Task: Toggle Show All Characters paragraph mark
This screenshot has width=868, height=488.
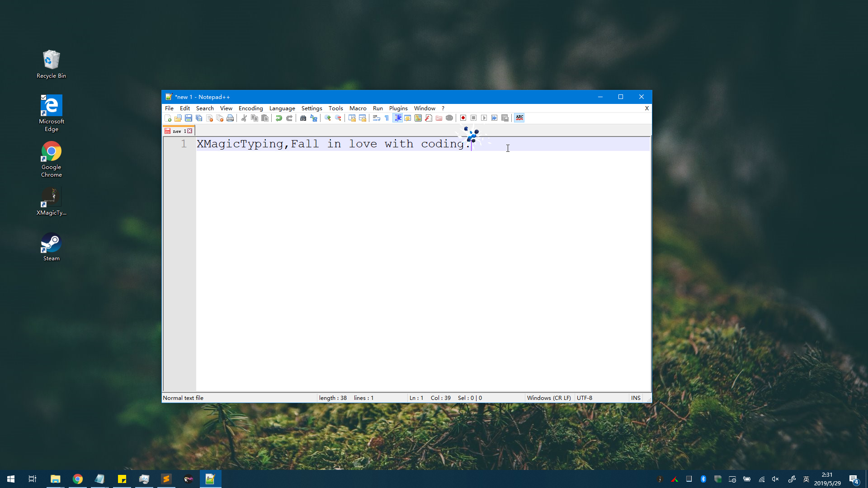Action: tap(387, 118)
